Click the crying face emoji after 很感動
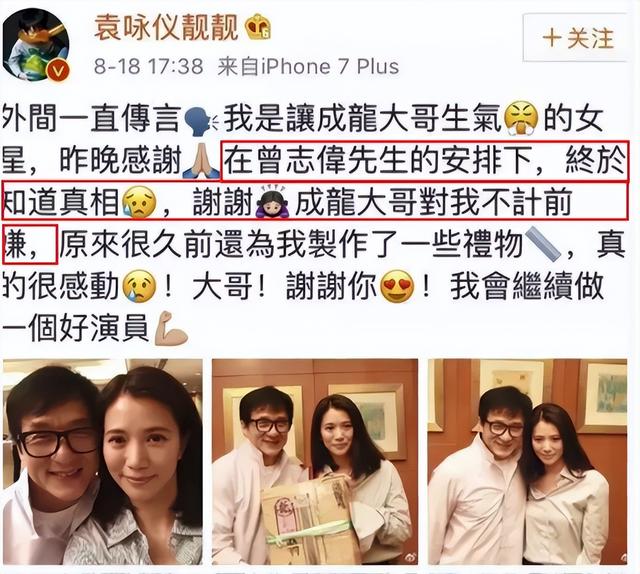The image size is (640, 574). pos(139,287)
